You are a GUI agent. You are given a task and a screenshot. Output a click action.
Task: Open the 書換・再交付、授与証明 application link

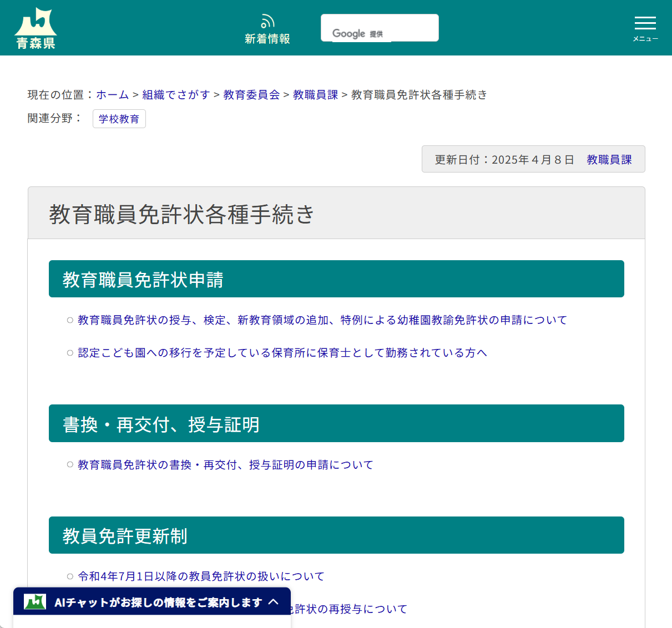(x=225, y=465)
